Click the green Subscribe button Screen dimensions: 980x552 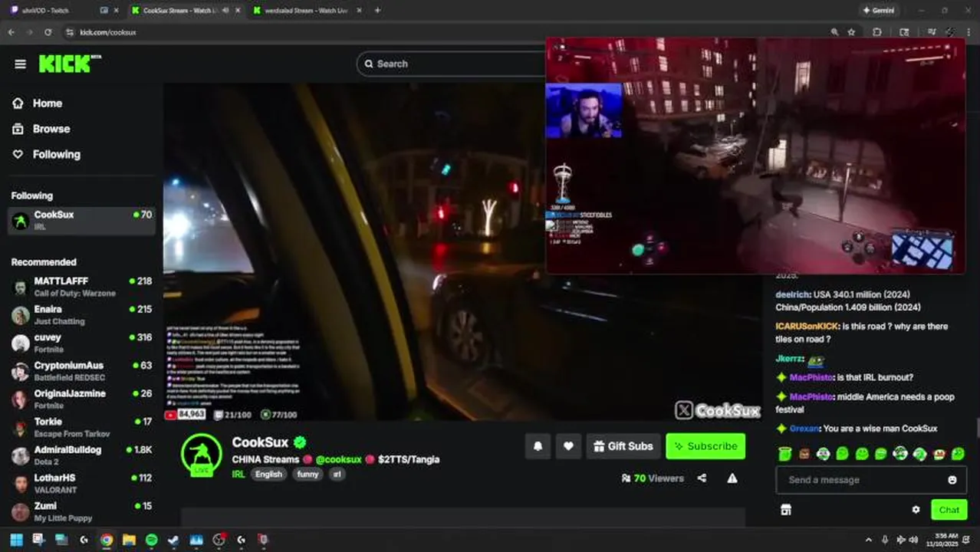tap(705, 446)
